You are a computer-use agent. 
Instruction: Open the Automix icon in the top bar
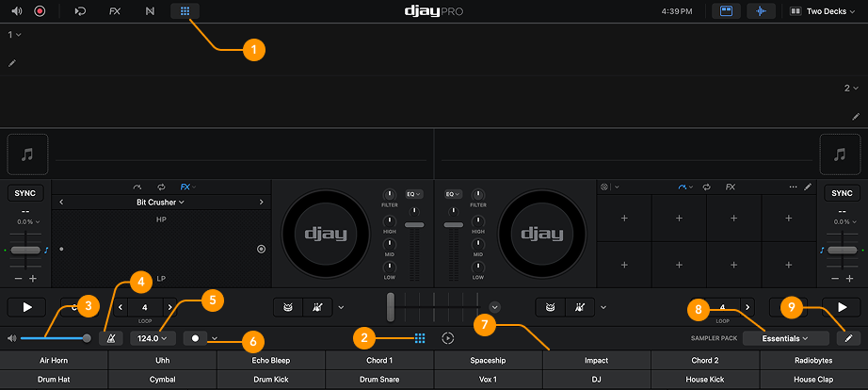click(x=80, y=11)
